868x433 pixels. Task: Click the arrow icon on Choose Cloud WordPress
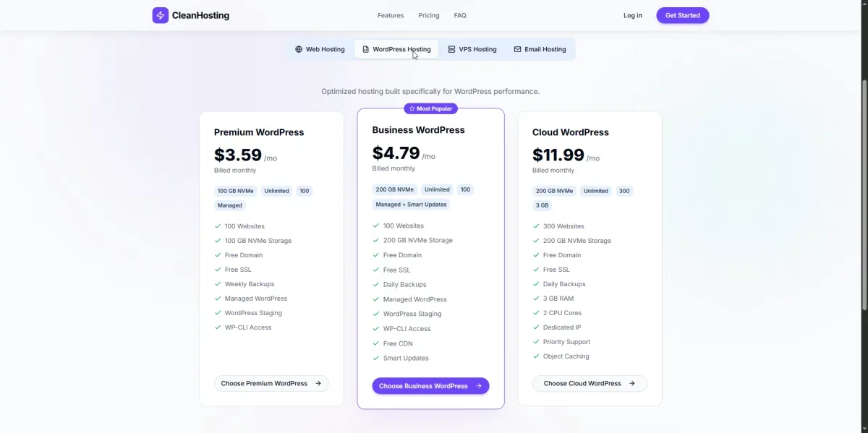[632, 384]
